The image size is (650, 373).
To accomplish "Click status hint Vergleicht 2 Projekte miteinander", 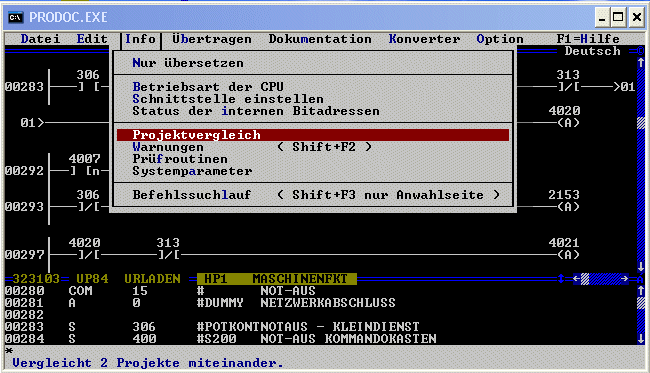I will point(148,363).
